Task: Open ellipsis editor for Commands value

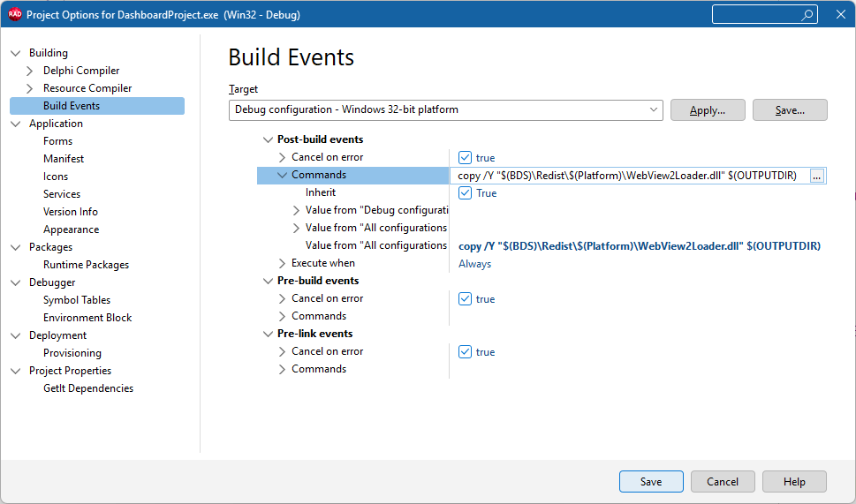Action: pyautogui.click(x=817, y=177)
